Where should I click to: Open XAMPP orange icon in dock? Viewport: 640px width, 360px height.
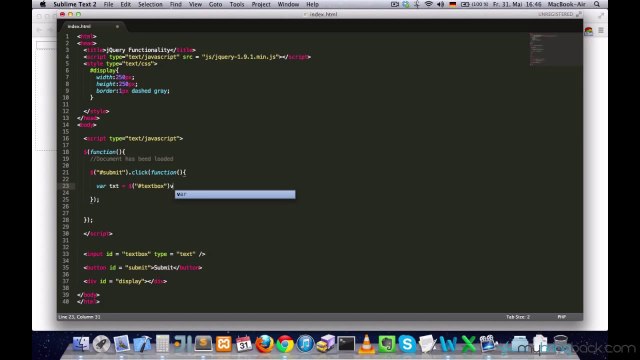pos(224,344)
